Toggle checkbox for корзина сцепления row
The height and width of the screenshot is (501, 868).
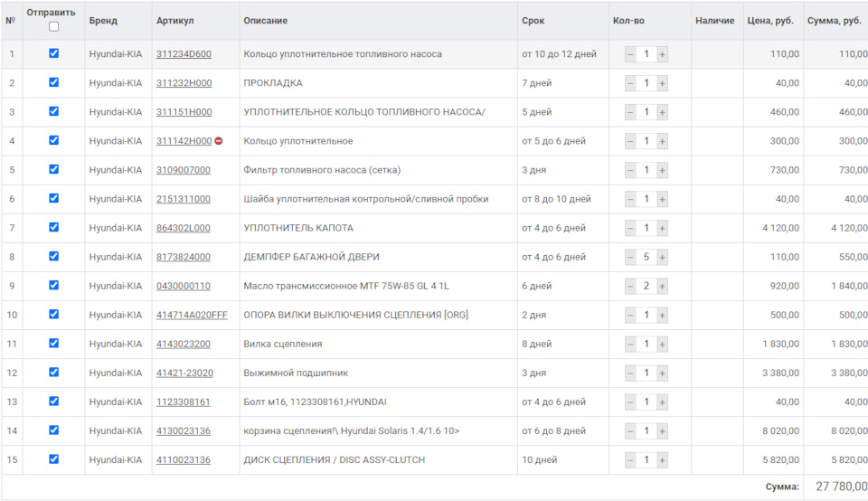click(53, 430)
